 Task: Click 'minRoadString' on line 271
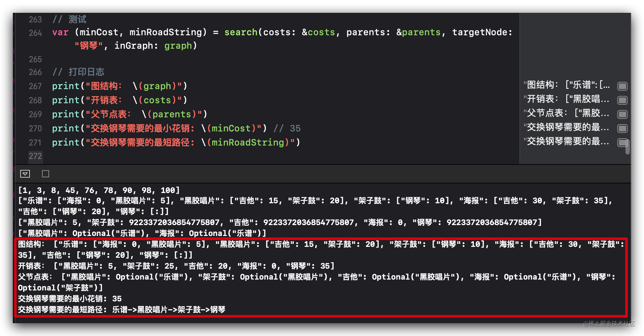pos(248,142)
